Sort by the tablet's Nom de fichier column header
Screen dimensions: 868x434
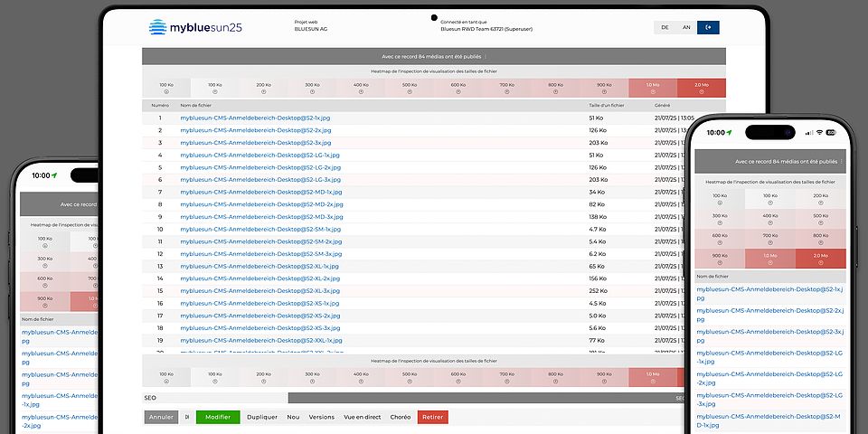(x=195, y=105)
